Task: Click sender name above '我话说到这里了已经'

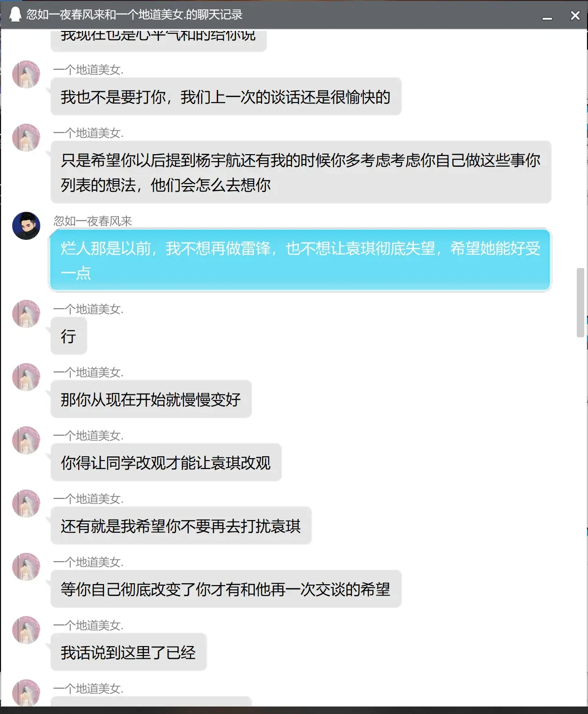Action: coord(88,625)
